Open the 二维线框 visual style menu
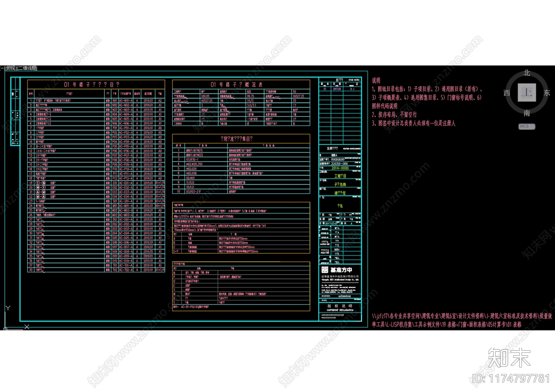This screenshot has width=555, height=392. click(27, 68)
